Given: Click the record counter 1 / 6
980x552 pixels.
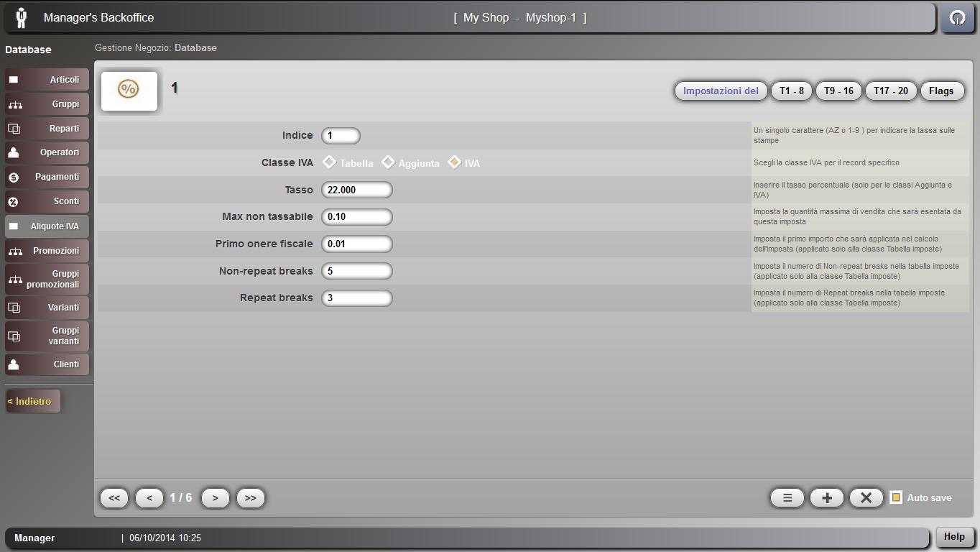Looking at the screenshot, I should click(181, 497).
